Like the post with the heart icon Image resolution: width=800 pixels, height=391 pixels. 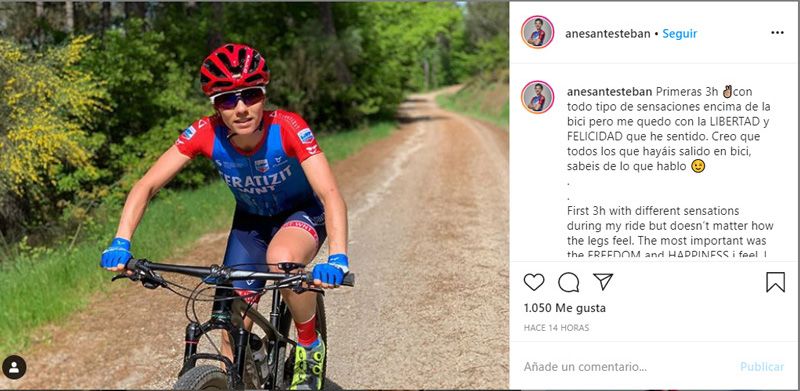click(534, 282)
